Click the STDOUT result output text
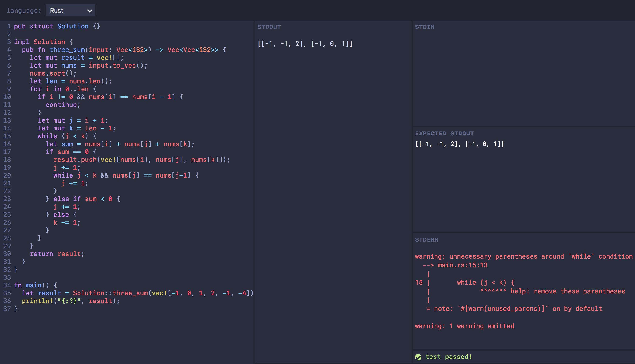 point(305,44)
